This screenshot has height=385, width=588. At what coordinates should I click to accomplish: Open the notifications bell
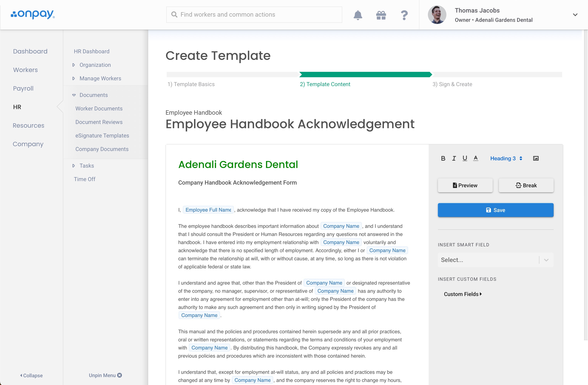pos(358,15)
